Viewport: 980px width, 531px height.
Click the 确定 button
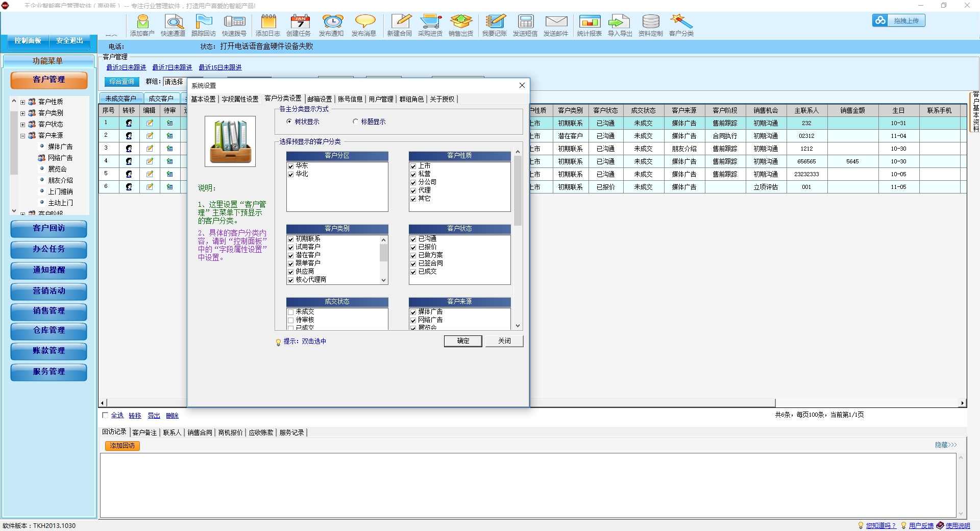pos(463,341)
